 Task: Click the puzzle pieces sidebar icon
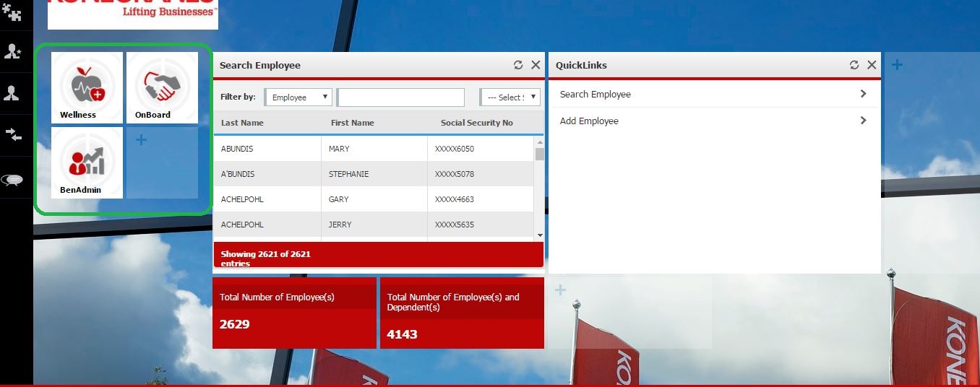coord(12,12)
